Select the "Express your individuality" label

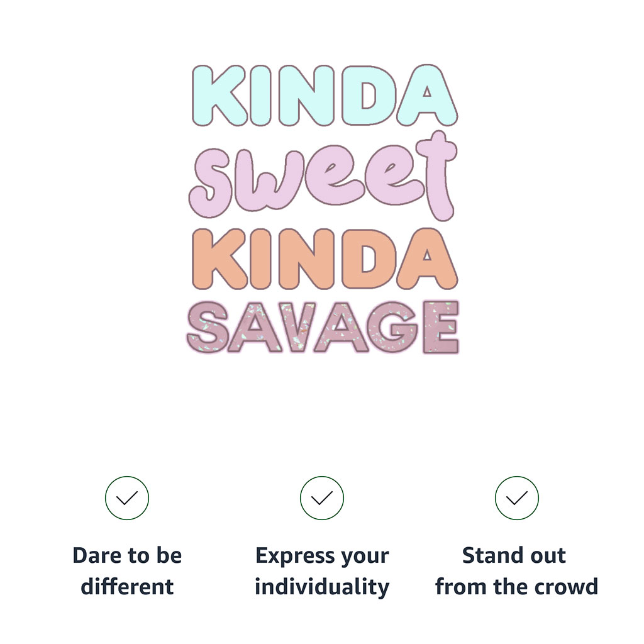pyautogui.click(x=322, y=571)
